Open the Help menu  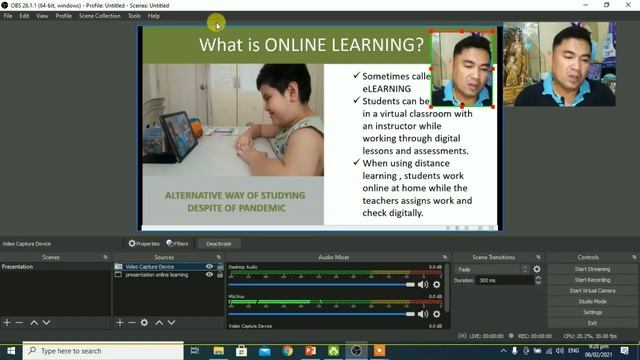(x=153, y=16)
